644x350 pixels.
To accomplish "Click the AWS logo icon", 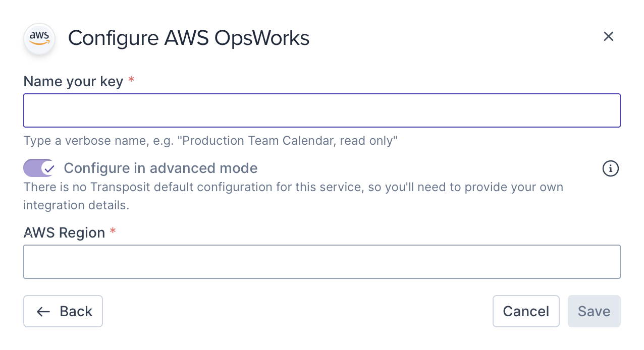I will coord(39,38).
